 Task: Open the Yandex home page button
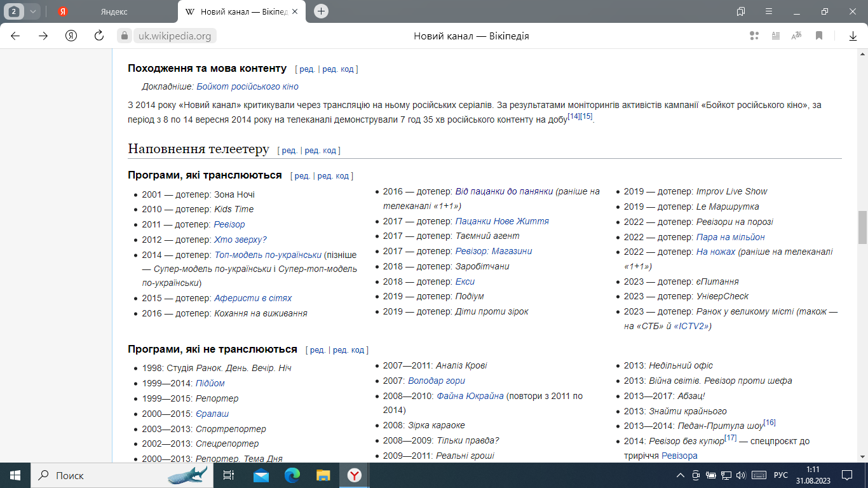coord(71,36)
